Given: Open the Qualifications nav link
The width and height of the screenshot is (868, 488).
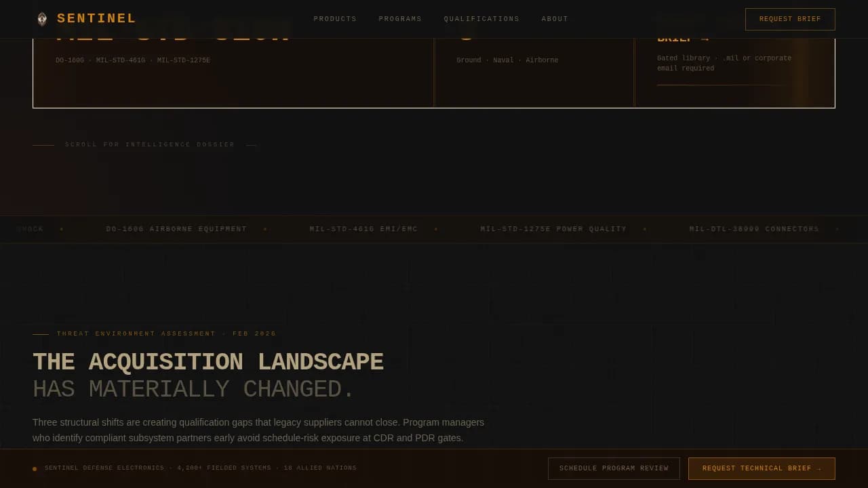Looking at the screenshot, I should [x=481, y=19].
